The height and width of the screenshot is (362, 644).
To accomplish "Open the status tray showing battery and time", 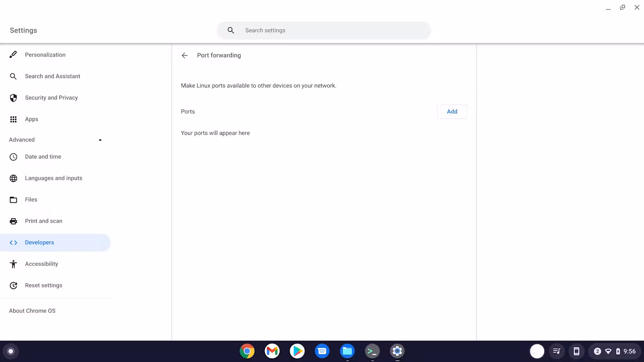I will [614, 351].
